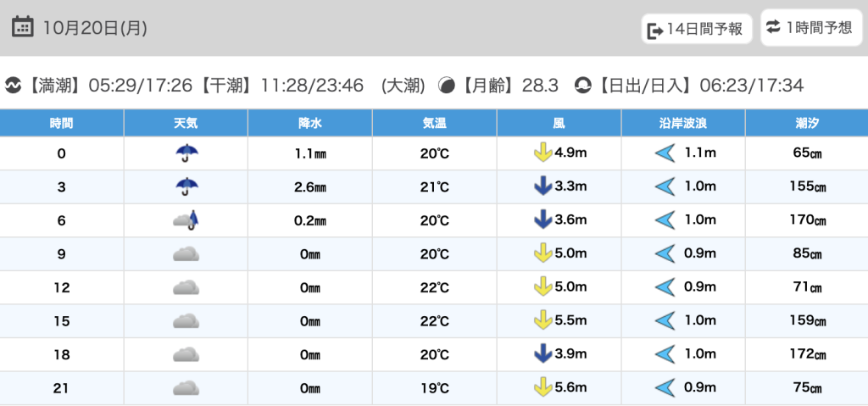
Task: Click the yellow wind arrow showing 5.6m
Action: click(541, 388)
